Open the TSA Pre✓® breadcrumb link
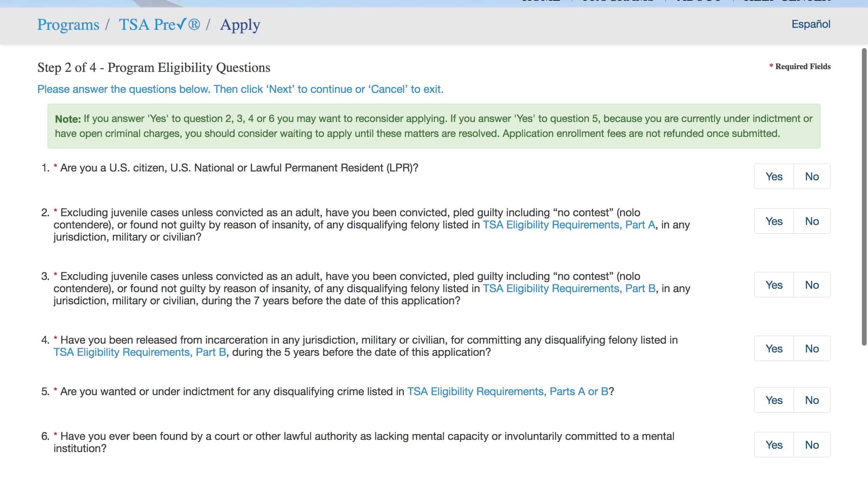 point(160,24)
